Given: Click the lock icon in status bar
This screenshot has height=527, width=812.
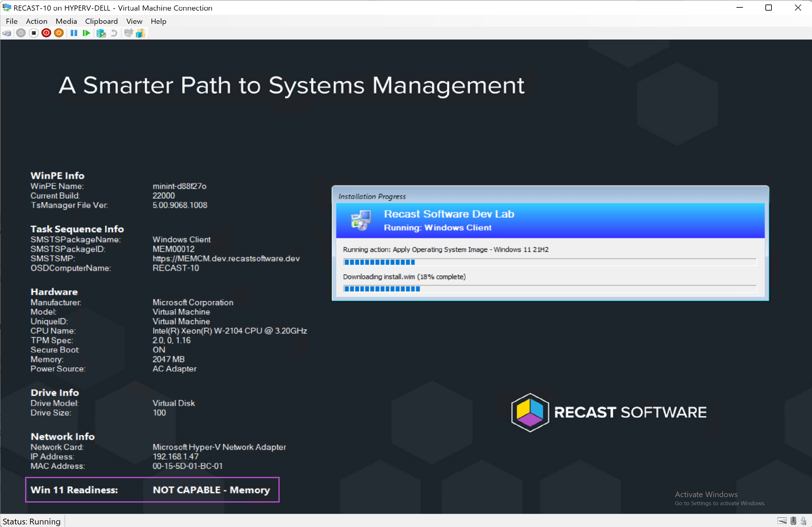Looking at the screenshot, I should pos(803,521).
